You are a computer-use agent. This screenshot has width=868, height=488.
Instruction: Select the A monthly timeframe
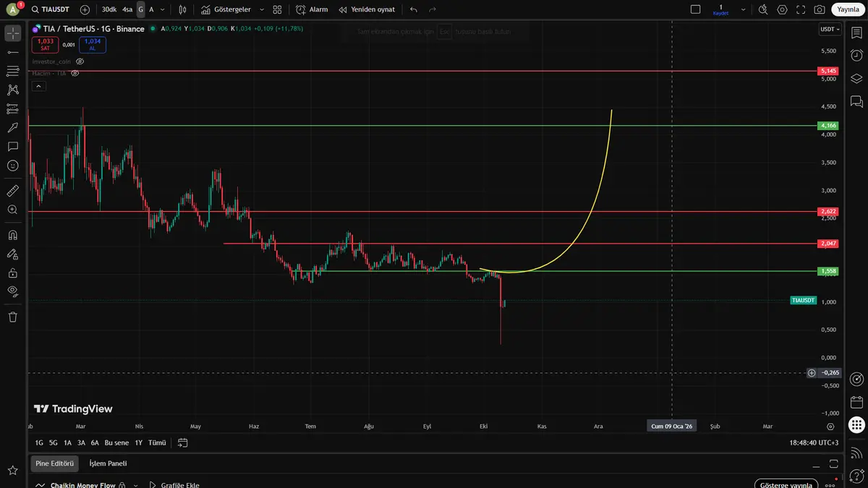point(151,9)
